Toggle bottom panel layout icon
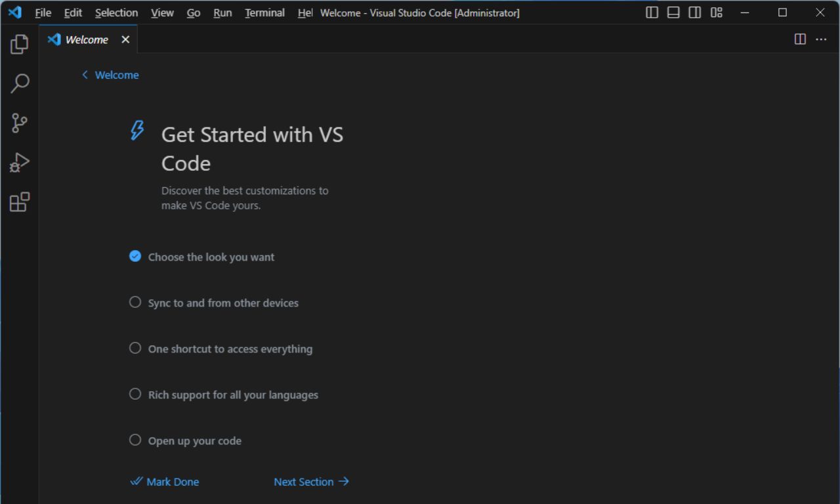 pyautogui.click(x=673, y=12)
